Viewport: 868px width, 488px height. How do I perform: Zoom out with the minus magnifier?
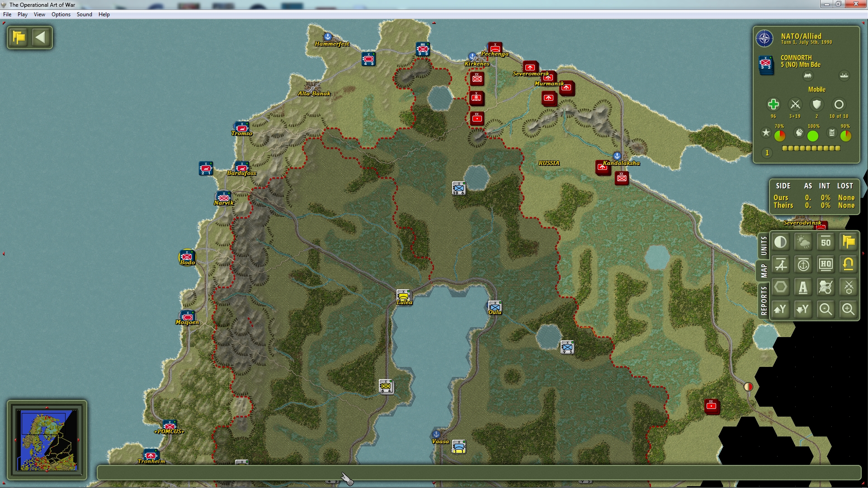(826, 310)
